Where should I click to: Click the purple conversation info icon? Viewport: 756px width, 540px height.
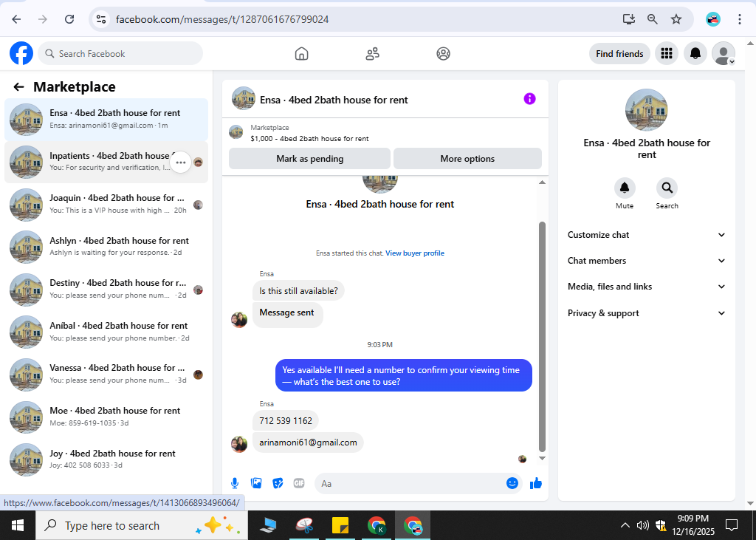point(529,99)
